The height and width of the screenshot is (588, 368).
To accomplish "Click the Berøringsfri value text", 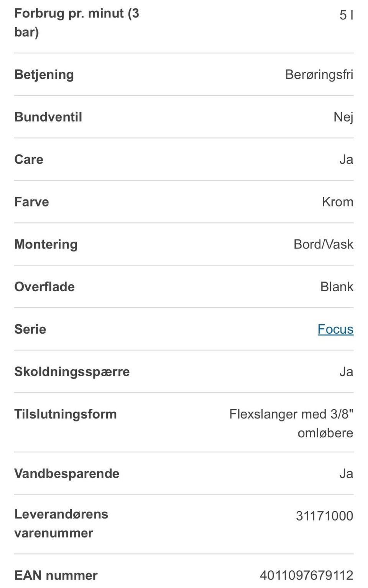I will 319,74.
